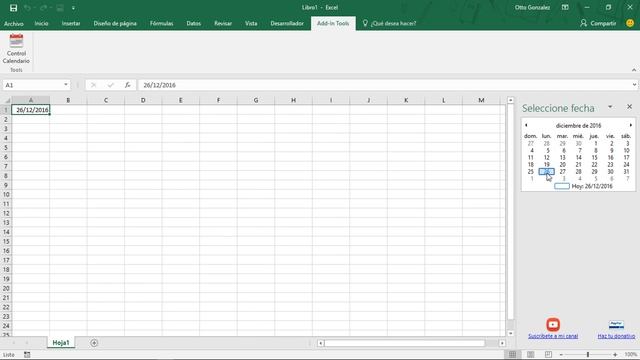
Task: Select cell A1 containing 26/12/2016
Action: click(x=31, y=110)
